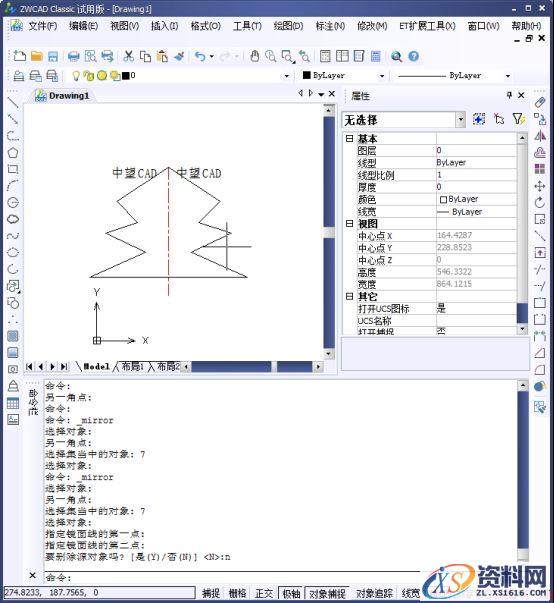Viewport: 554px width, 603px height.
Task: Select the Rectangle draw tool
Action: [13, 169]
